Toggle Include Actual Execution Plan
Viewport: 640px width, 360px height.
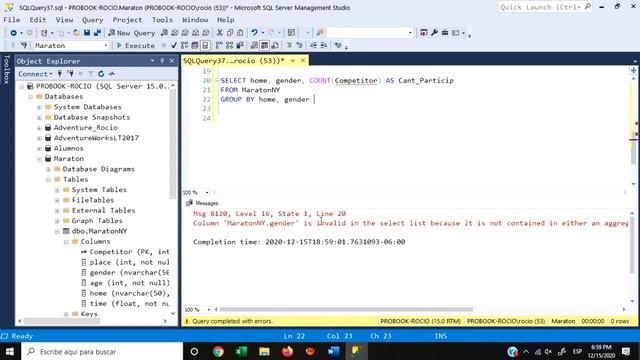(219, 45)
